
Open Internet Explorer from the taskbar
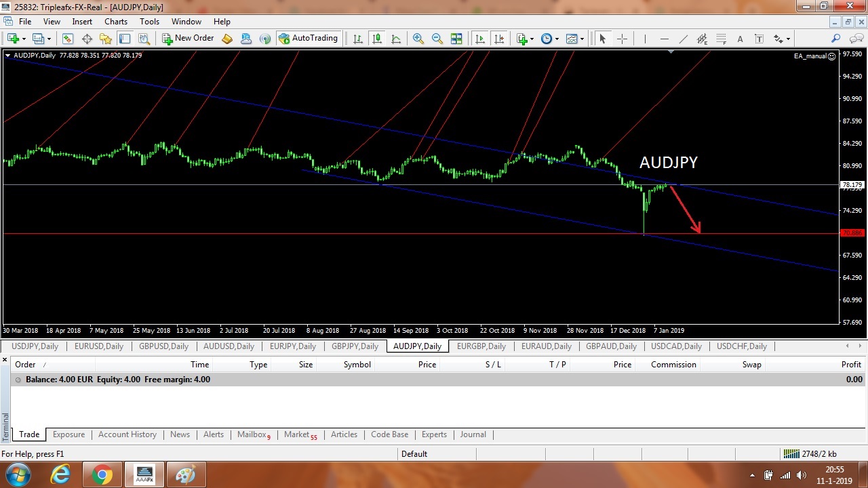(x=60, y=474)
